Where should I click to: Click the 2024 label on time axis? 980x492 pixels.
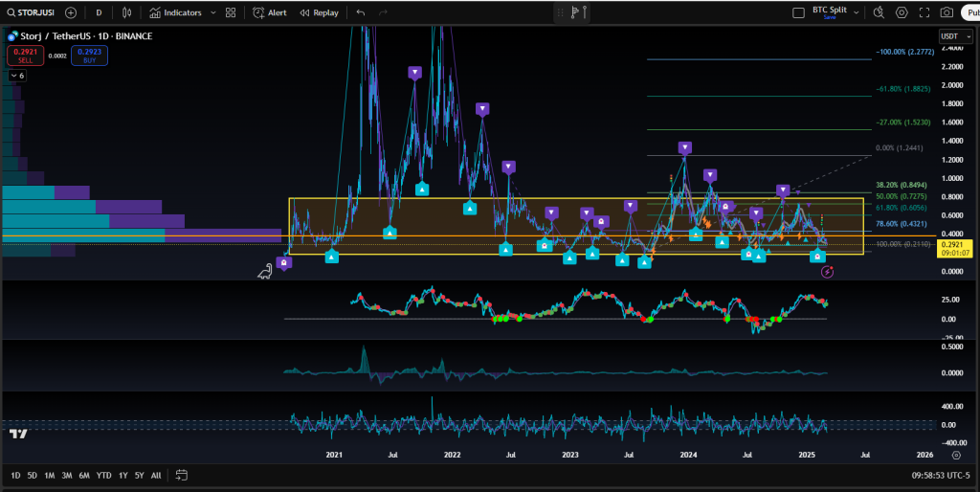(688, 455)
